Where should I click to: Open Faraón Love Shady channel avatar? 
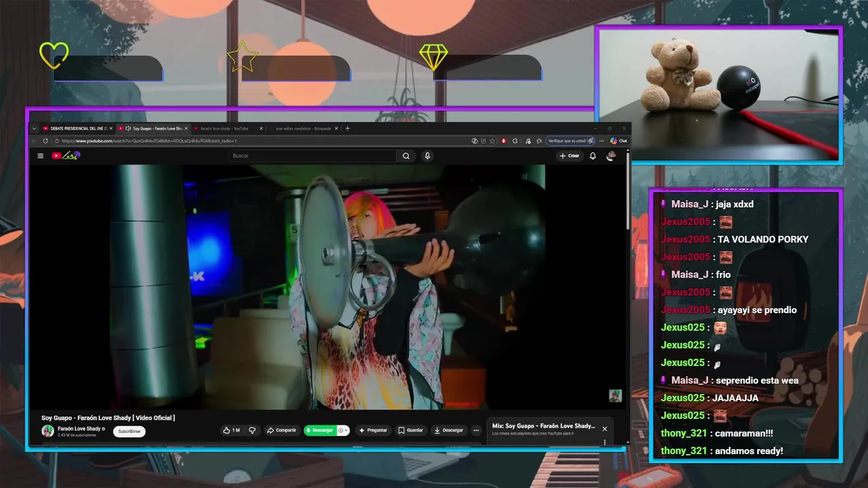click(47, 431)
